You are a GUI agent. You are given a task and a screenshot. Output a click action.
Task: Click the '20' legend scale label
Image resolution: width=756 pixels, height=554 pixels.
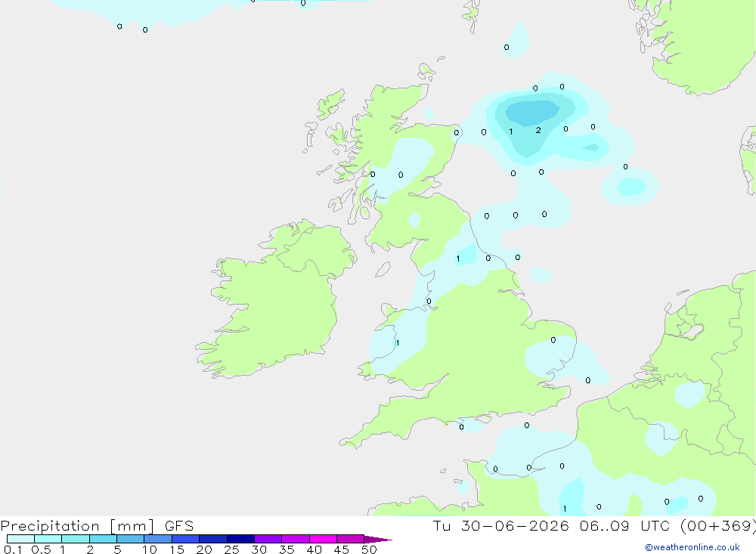[x=204, y=549]
